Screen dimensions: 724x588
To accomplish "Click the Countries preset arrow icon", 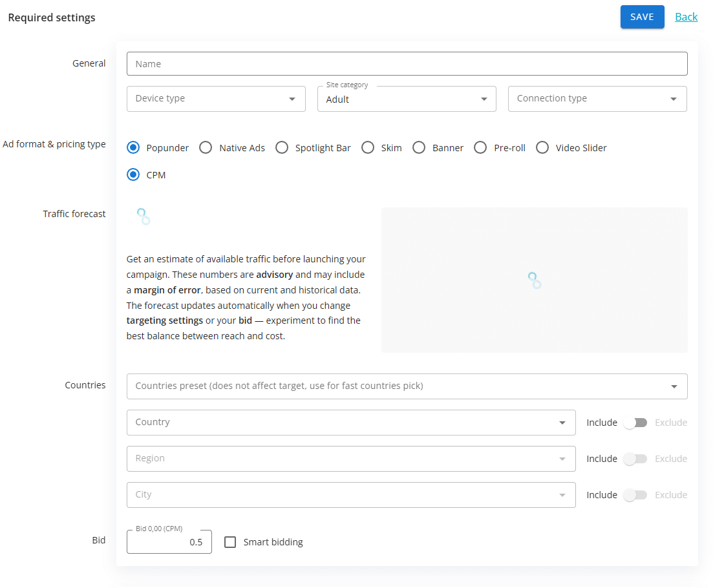I will [674, 387].
